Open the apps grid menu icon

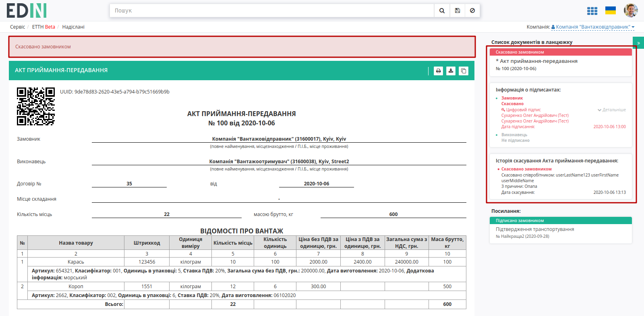click(x=592, y=11)
